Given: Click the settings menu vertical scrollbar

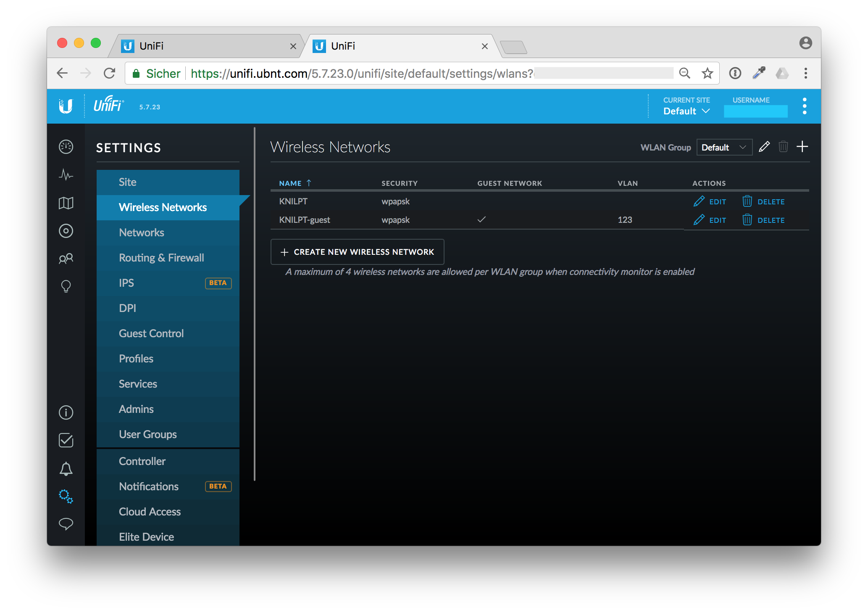Looking at the screenshot, I should (255, 304).
